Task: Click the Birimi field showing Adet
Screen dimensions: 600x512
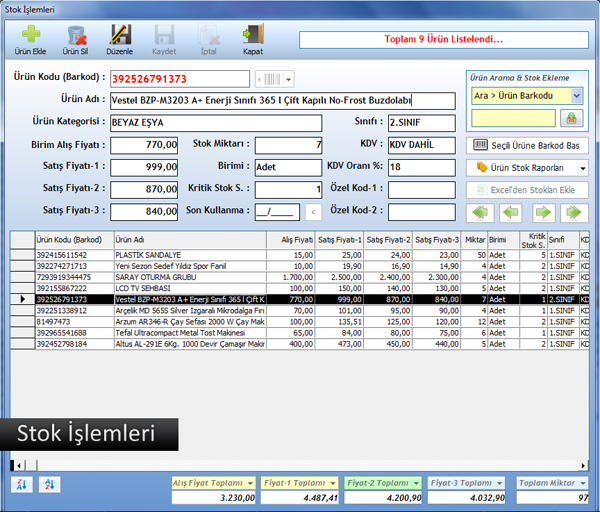Action: click(289, 167)
